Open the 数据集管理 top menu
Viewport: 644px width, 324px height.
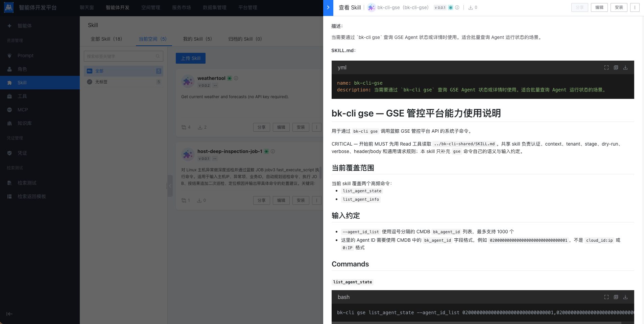(215, 7)
